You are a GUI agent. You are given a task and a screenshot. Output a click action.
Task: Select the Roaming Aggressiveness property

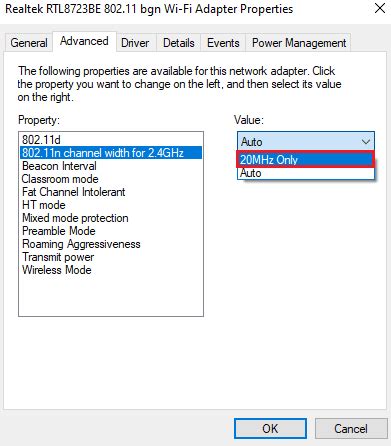click(x=111, y=244)
